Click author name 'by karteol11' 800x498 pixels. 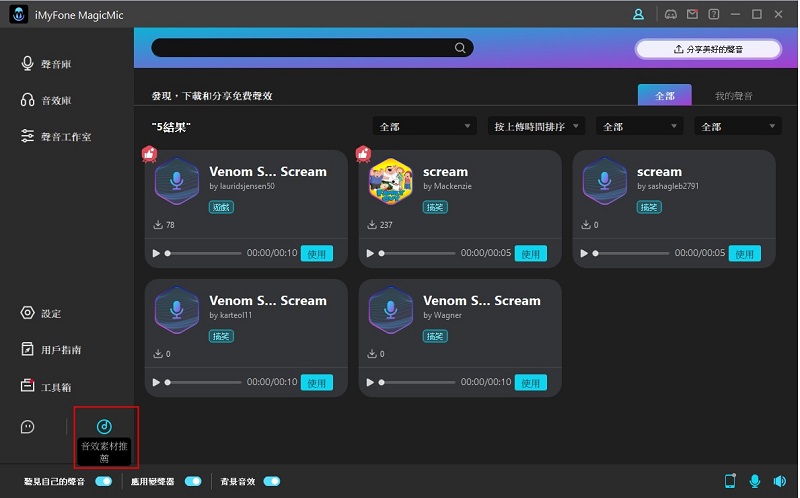coord(231,315)
